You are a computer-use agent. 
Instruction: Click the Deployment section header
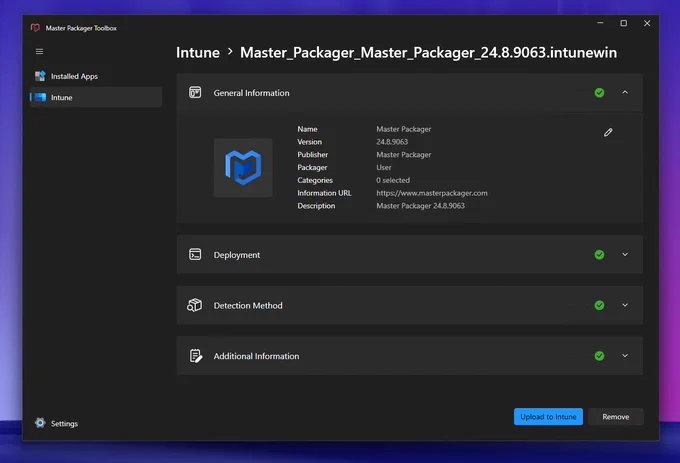pyautogui.click(x=409, y=254)
